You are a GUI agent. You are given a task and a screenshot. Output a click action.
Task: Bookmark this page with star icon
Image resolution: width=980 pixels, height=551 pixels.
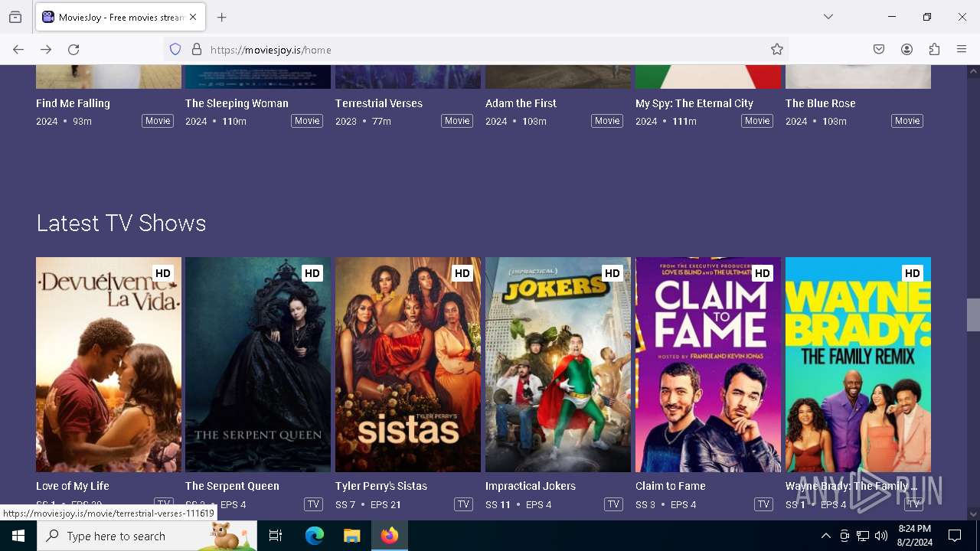click(777, 50)
